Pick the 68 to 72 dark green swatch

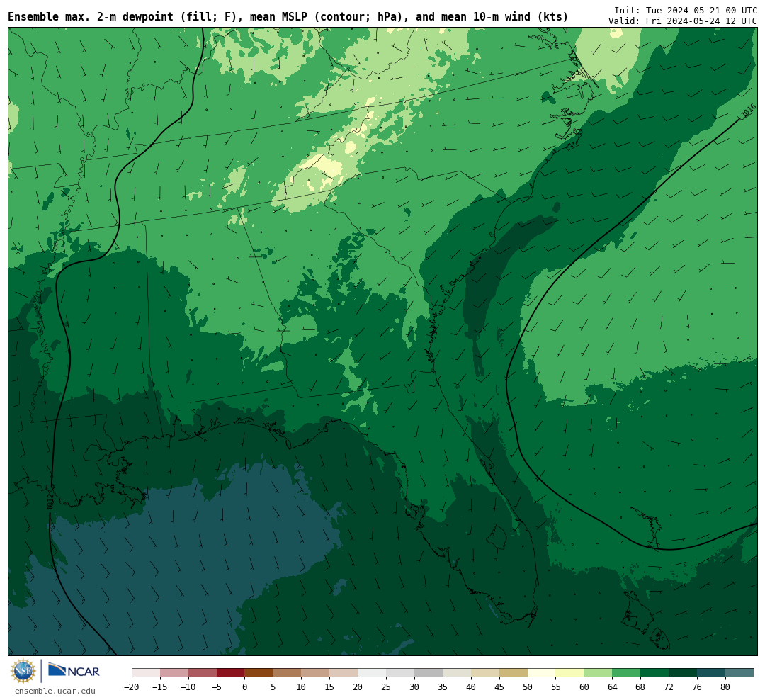[x=655, y=673]
